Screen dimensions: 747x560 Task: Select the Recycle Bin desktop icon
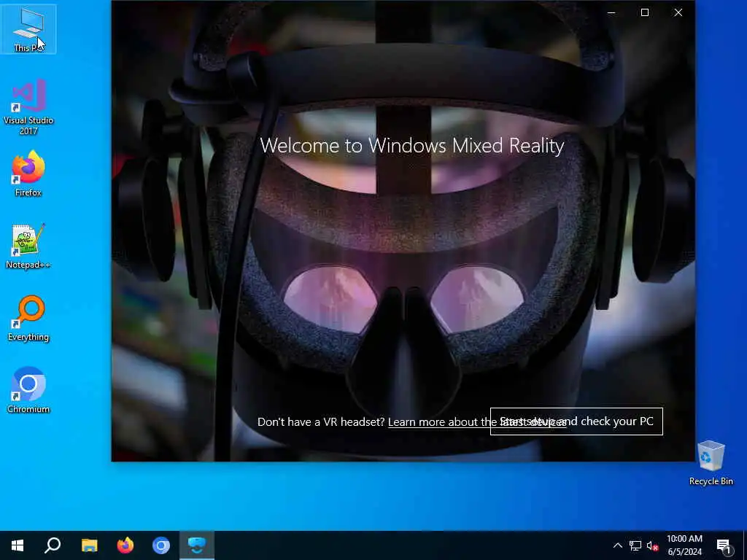click(x=711, y=463)
